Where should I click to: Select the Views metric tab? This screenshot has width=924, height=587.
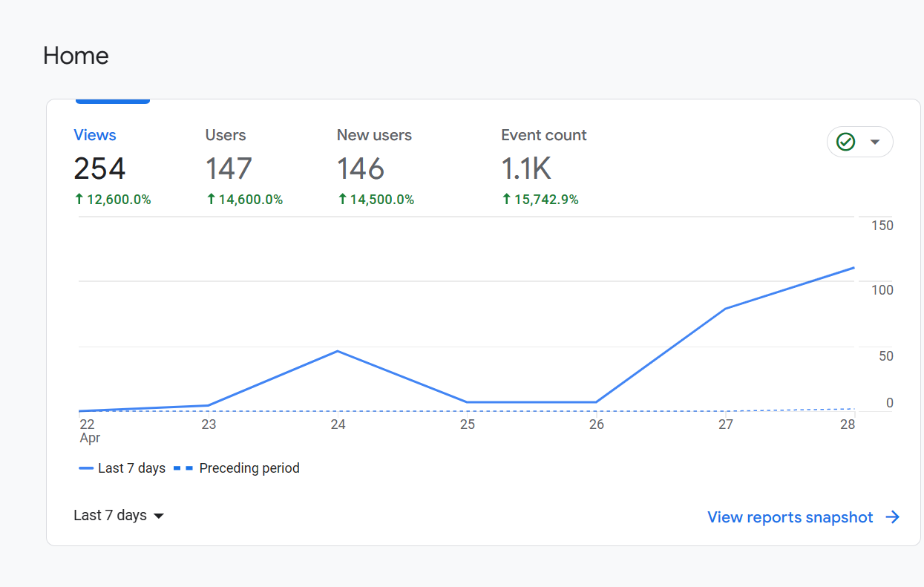pos(95,135)
